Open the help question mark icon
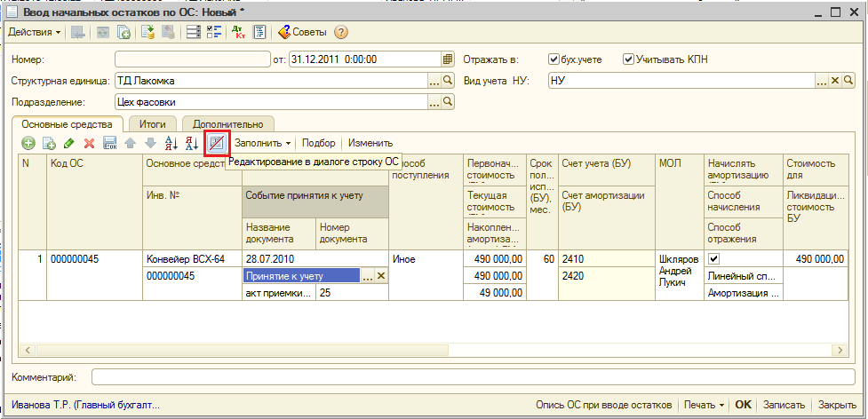Screen dimensions: 868x419 340,33
